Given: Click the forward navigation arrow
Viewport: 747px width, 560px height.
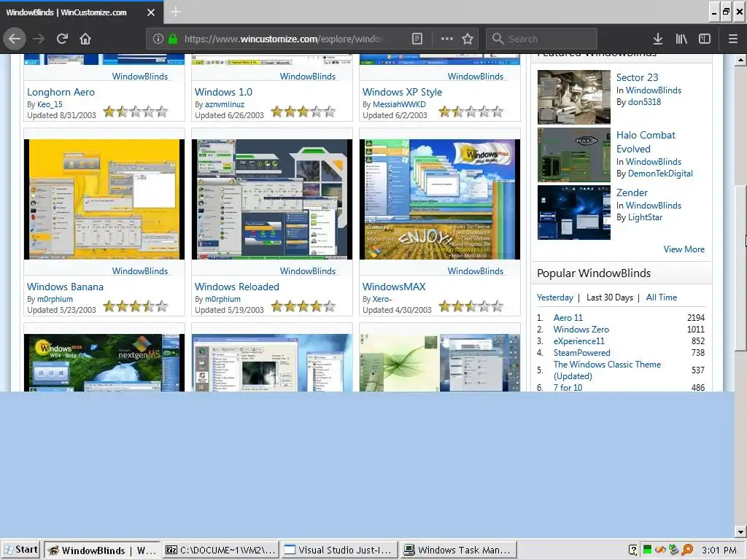Looking at the screenshot, I should [x=39, y=39].
